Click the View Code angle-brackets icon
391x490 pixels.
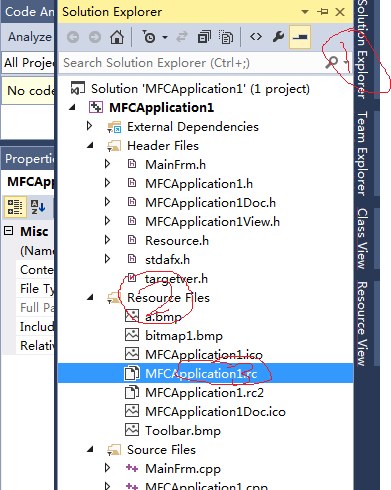click(x=256, y=37)
